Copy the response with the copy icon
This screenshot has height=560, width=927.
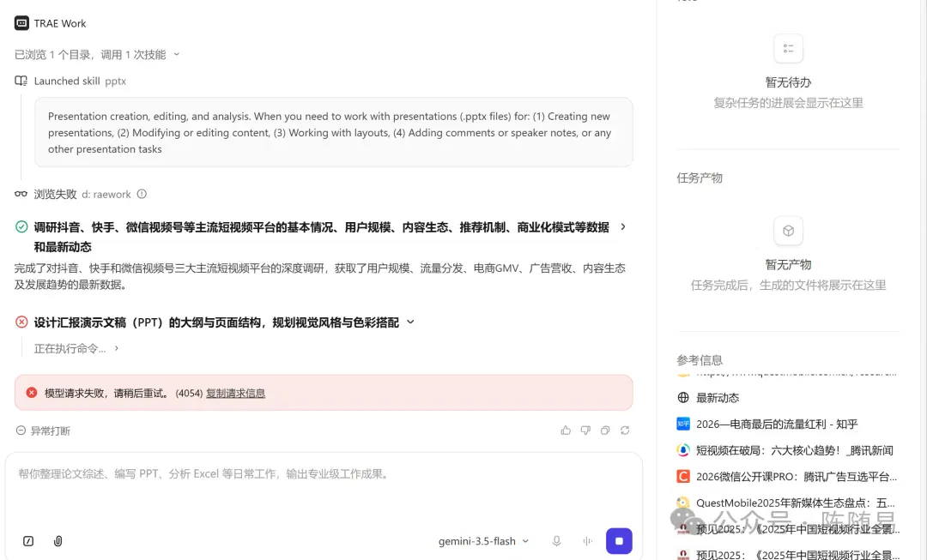(x=605, y=431)
